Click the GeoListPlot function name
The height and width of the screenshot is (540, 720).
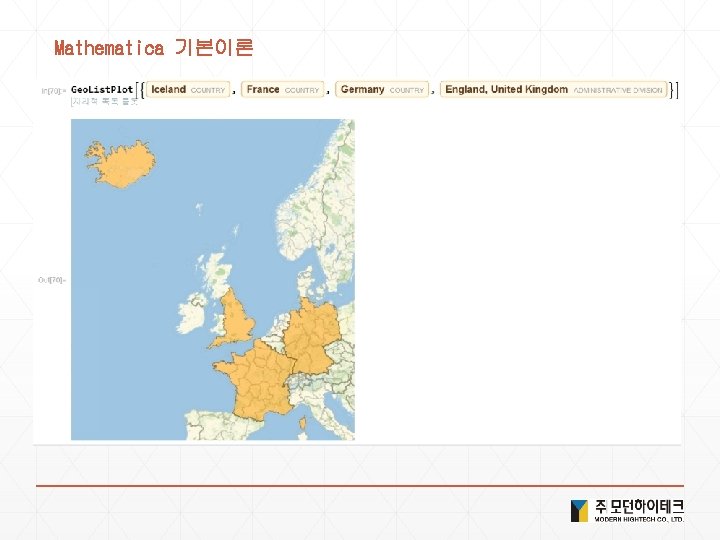click(102, 90)
